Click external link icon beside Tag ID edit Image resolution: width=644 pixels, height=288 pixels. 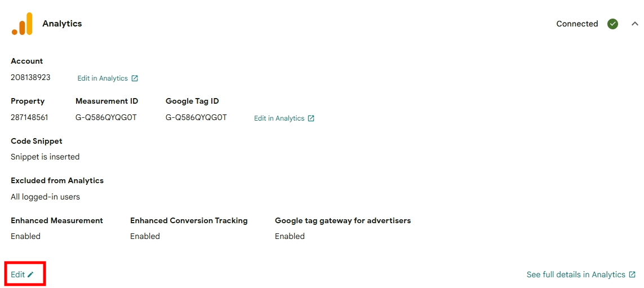coord(311,118)
